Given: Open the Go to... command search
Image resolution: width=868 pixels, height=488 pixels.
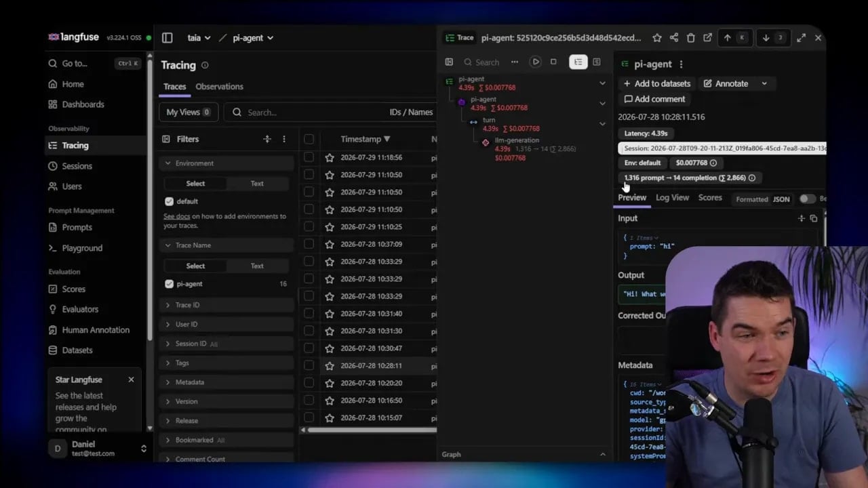Looking at the screenshot, I should pyautogui.click(x=94, y=64).
